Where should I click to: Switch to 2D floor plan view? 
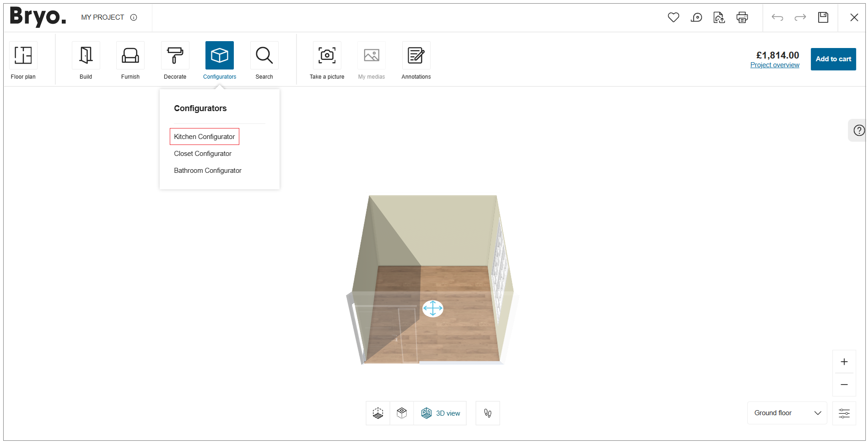377,413
